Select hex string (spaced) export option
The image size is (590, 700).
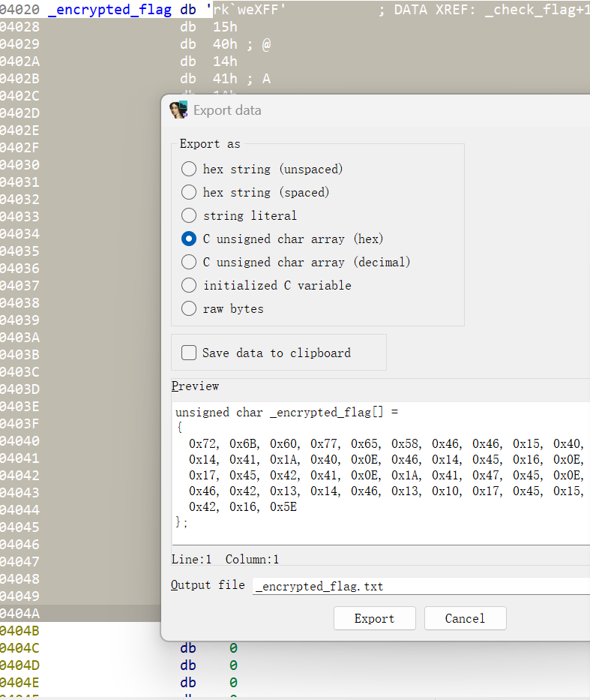click(189, 192)
